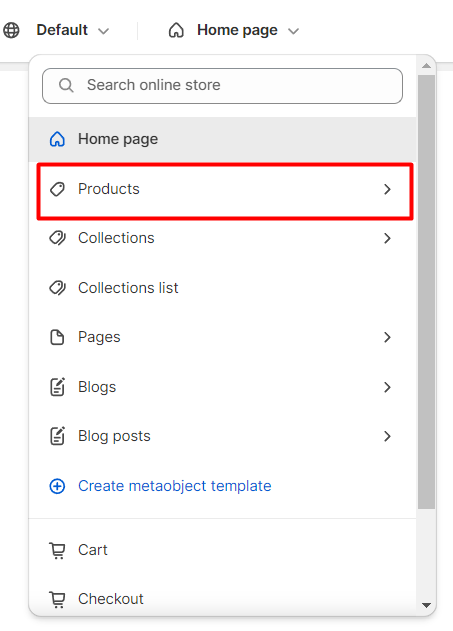
Task: Click the globe icon beside Default
Action: click(11, 30)
